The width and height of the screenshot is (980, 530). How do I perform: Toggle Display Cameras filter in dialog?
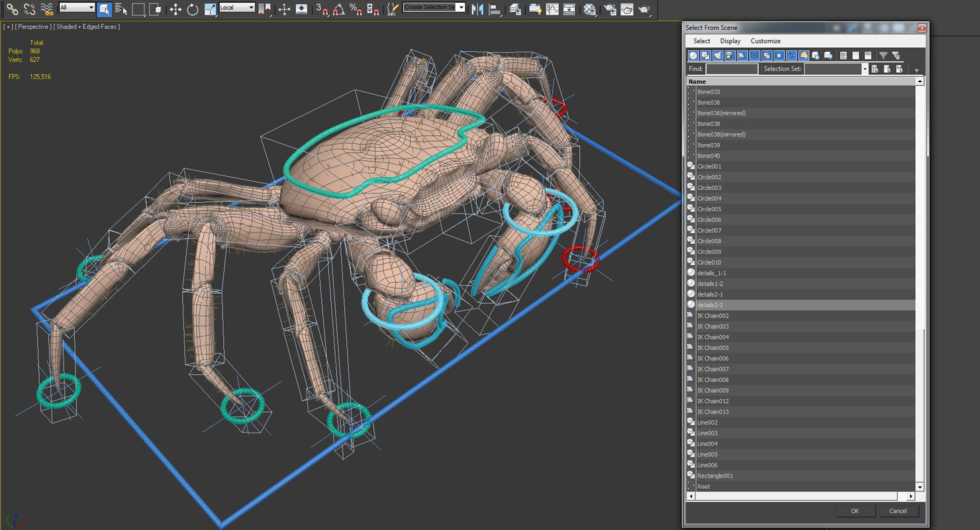730,56
